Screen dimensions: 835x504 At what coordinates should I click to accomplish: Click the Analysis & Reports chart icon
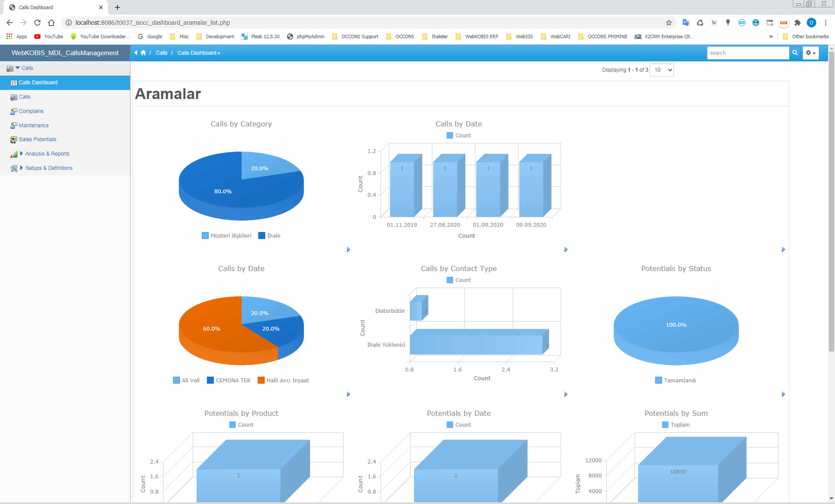click(14, 154)
